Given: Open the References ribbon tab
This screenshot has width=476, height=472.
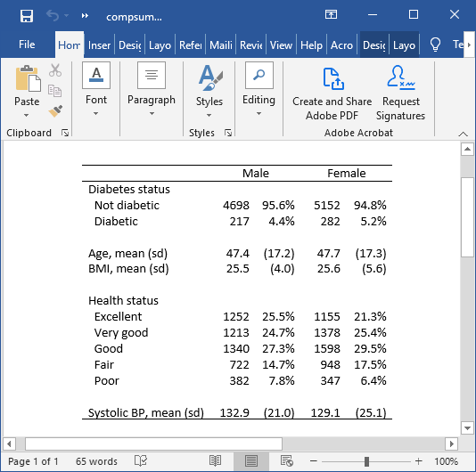Looking at the screenshot, I should click(191, 45).
